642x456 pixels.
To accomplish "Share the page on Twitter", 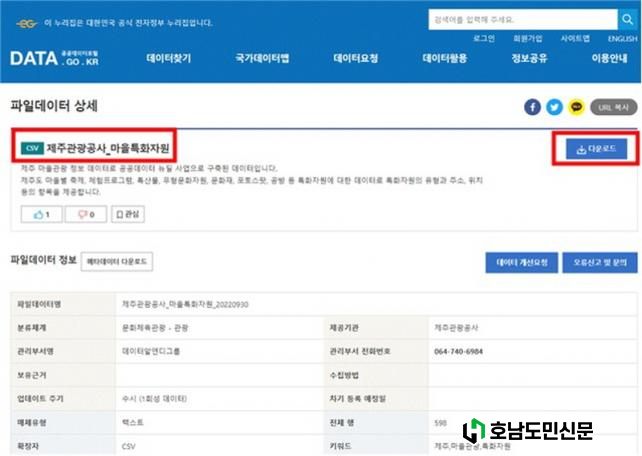I will (554, 107).
